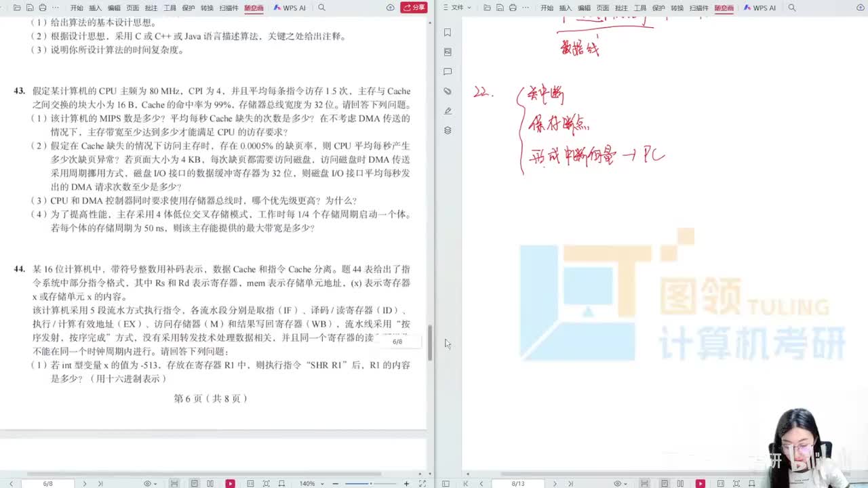Open 插入 tab in right window
The image size is (868, 488).
click(566, 8)
